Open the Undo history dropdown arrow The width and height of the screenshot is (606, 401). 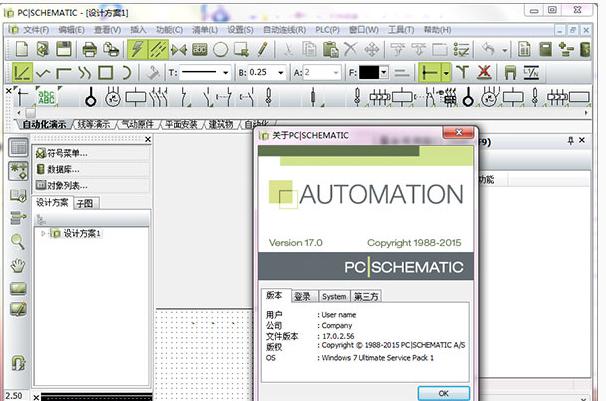coord(504,50)
